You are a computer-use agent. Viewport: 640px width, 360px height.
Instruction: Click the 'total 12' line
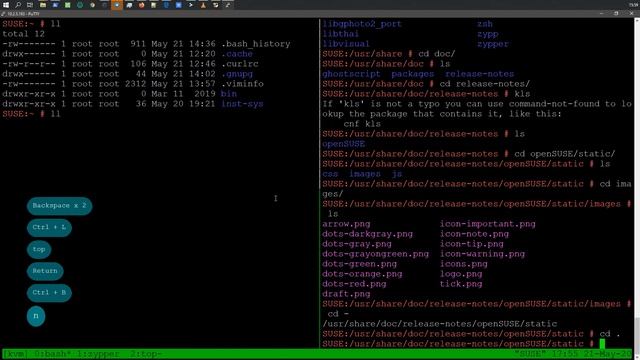[x=24, y=34]
